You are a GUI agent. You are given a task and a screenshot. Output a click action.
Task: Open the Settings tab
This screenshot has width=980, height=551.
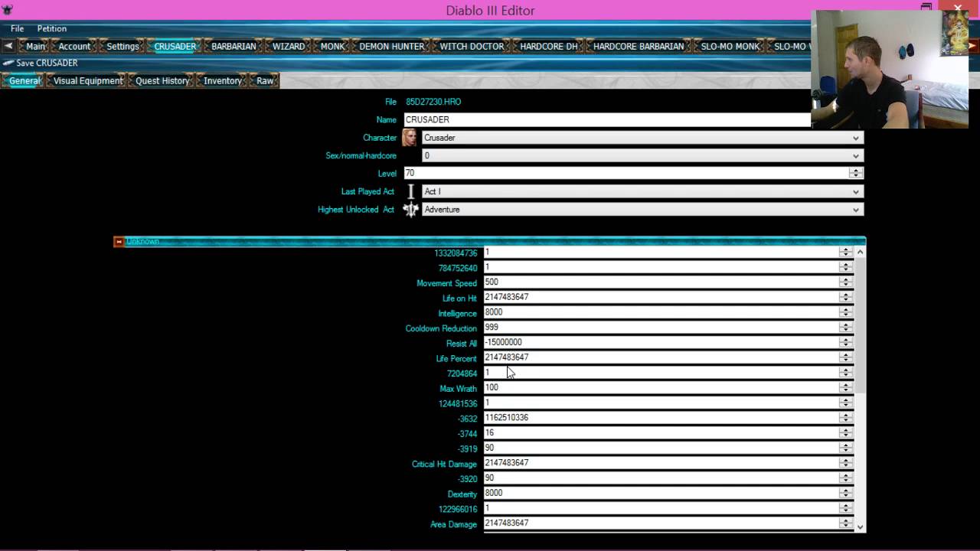coord(122,46)
